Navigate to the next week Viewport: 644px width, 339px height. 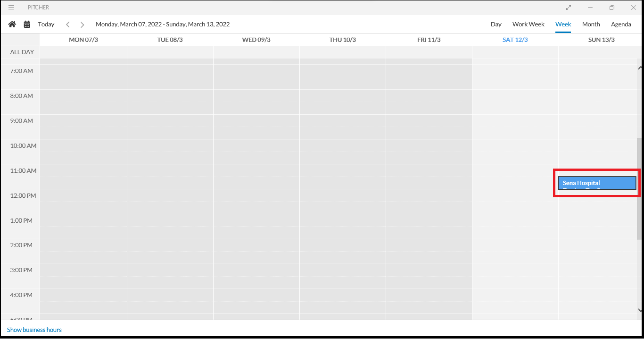point(82,24)
